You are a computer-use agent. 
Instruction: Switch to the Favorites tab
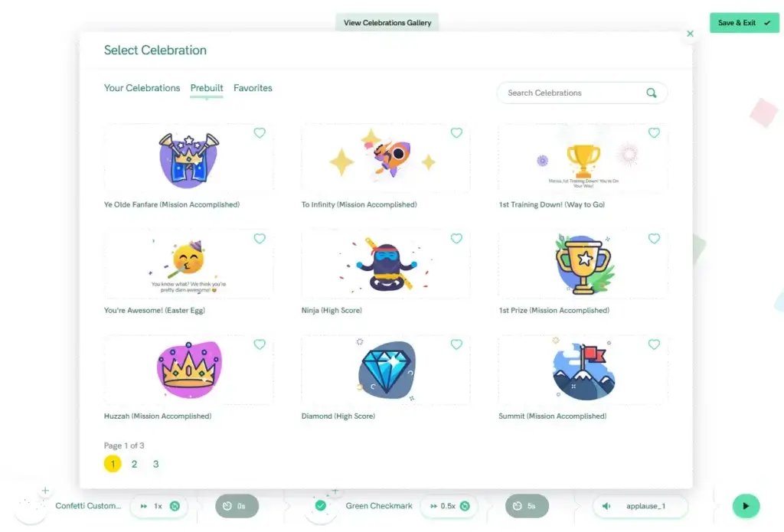[x=253, y=88]
